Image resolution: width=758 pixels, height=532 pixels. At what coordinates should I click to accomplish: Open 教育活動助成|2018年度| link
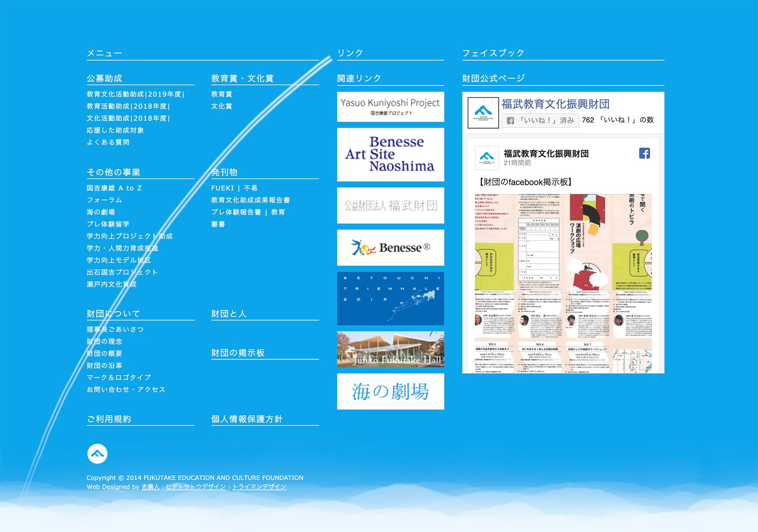click(128, 107)
